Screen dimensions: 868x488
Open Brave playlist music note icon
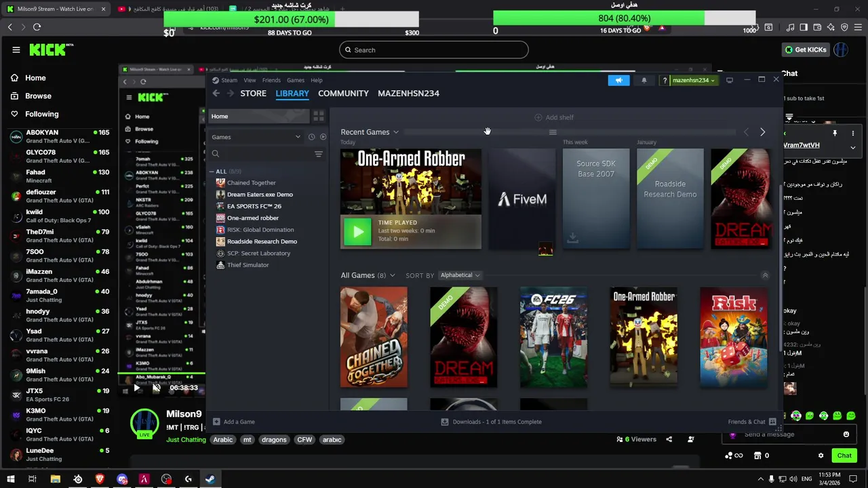point(791,27)
